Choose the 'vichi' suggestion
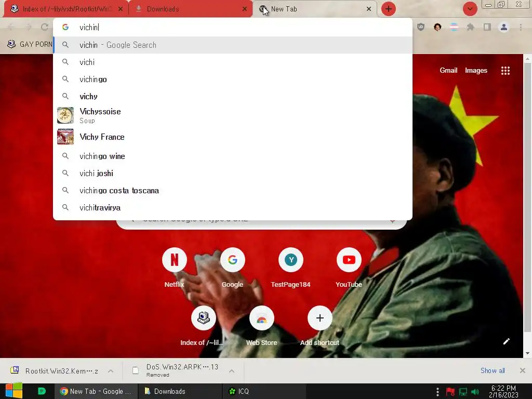This screenshot has height=399, width=532. [233, 62]
